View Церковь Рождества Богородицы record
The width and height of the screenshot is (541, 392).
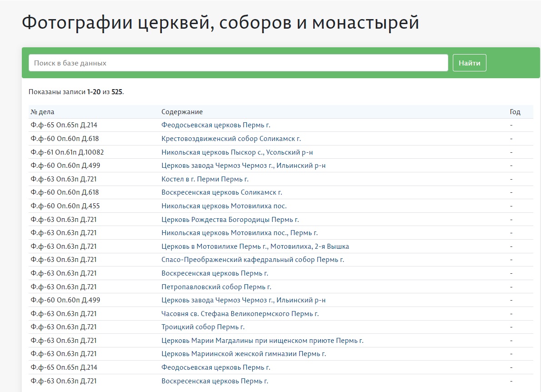point(230,220)
